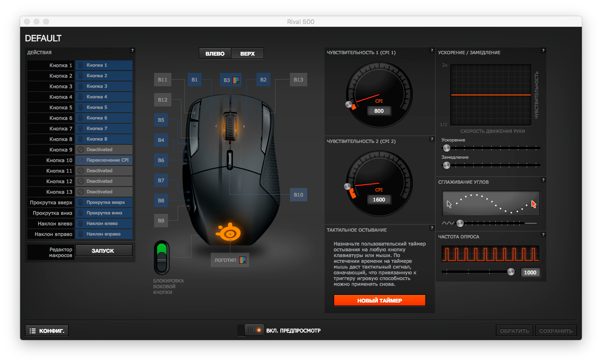Click the DEFAULT configuration name
Image resolution: width=602 pixels, height=364 pixels.
tap(43, 38)
